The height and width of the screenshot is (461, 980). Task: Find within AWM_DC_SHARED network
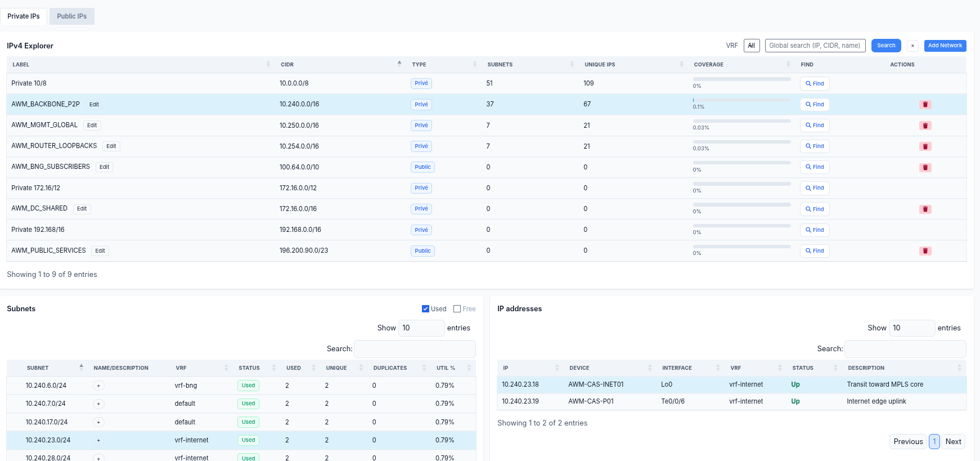click(815, 209)
